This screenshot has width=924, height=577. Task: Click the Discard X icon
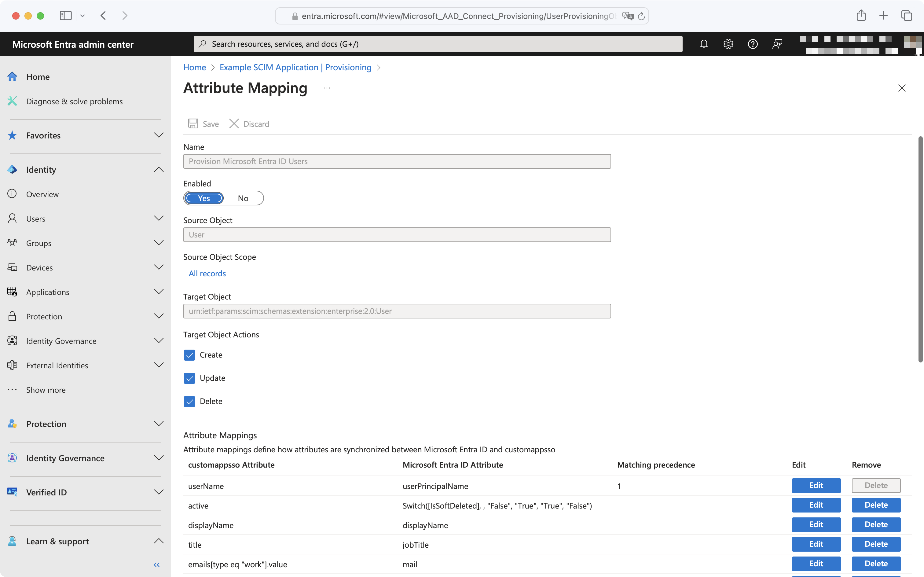234,124
